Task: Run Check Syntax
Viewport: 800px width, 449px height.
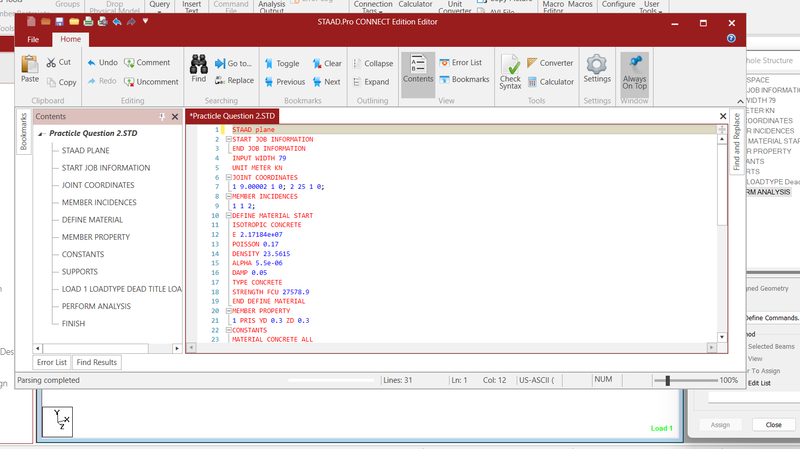Action: tap(510, 71)
